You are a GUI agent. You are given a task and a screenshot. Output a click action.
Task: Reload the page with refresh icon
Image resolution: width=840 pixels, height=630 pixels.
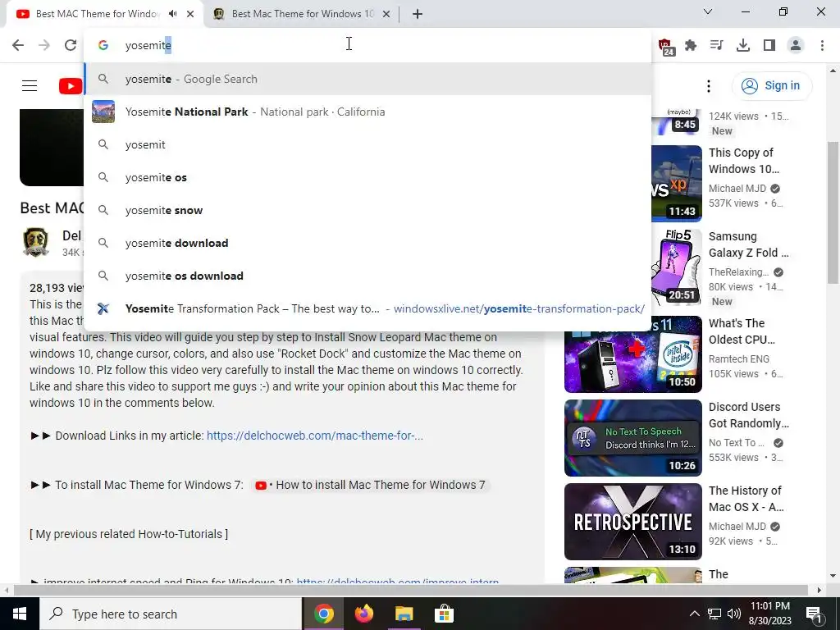[x=71, y=45]
